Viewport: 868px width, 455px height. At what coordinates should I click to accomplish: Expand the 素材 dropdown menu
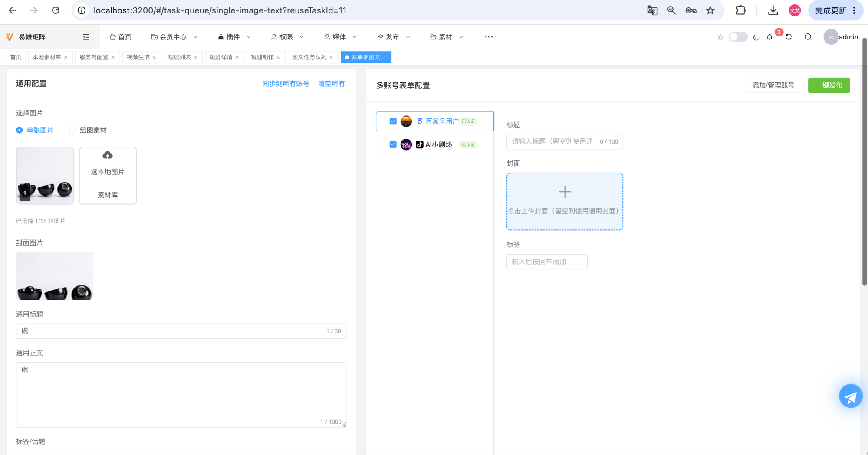447,37
